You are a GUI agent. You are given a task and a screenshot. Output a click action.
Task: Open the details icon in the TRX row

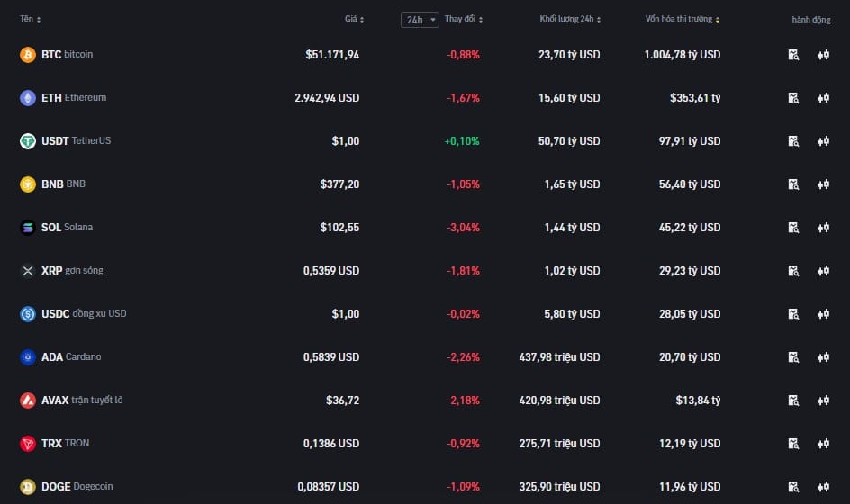793,444
